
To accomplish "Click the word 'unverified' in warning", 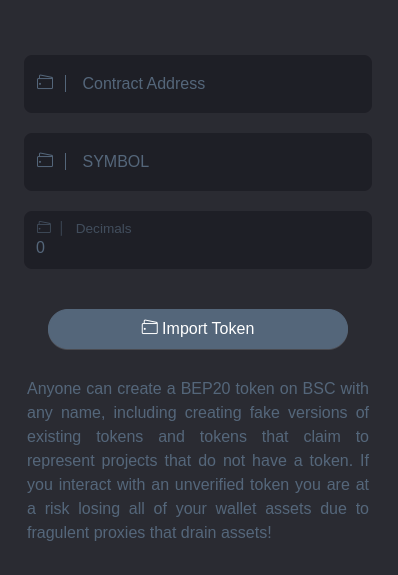I will pyautogui.click(x=209, y=485).
